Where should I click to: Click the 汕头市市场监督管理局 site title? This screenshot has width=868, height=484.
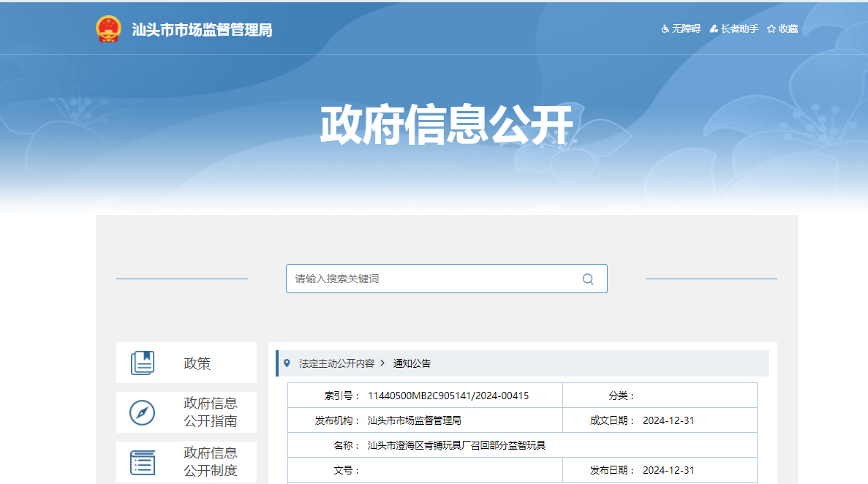[x=202, y=30]
